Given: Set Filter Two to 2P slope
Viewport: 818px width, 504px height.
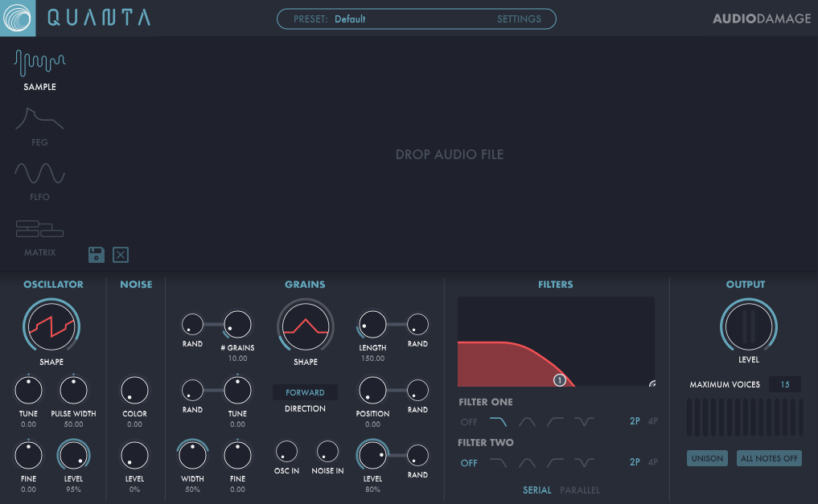Looking at the screenshot, I should pos(635,461).
